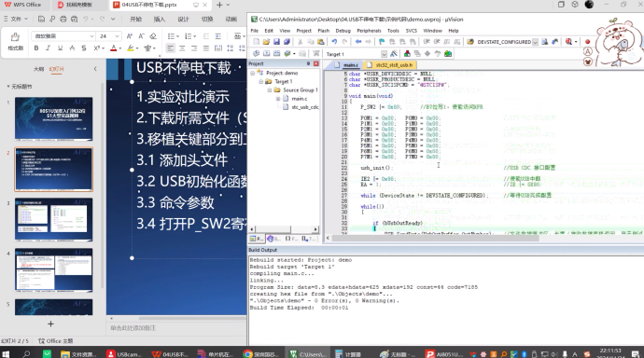Select slide 4 thumbnail
Screen dimensions: 644x358
pyautogui.click(x=54, y=269)
